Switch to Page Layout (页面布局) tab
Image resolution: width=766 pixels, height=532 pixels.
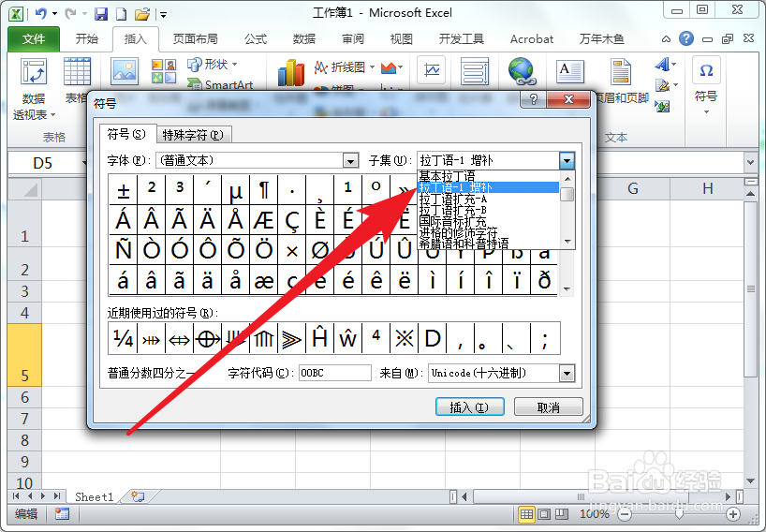pos(195,39)
